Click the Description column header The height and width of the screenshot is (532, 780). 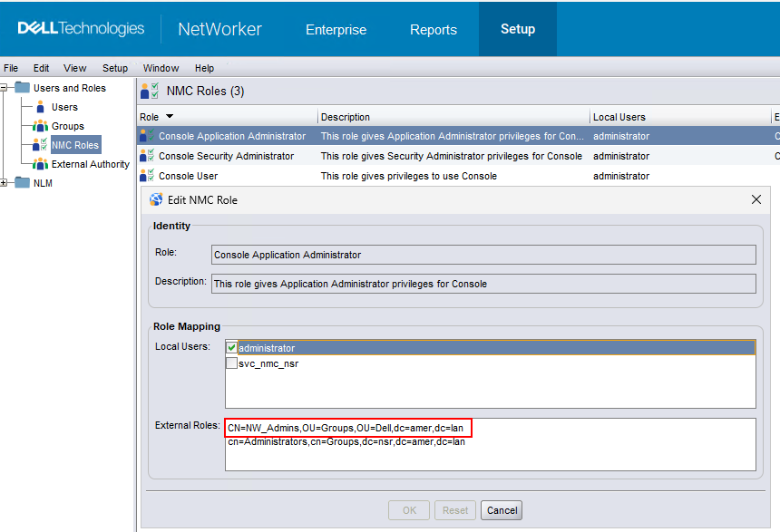(x=453, y=116)
